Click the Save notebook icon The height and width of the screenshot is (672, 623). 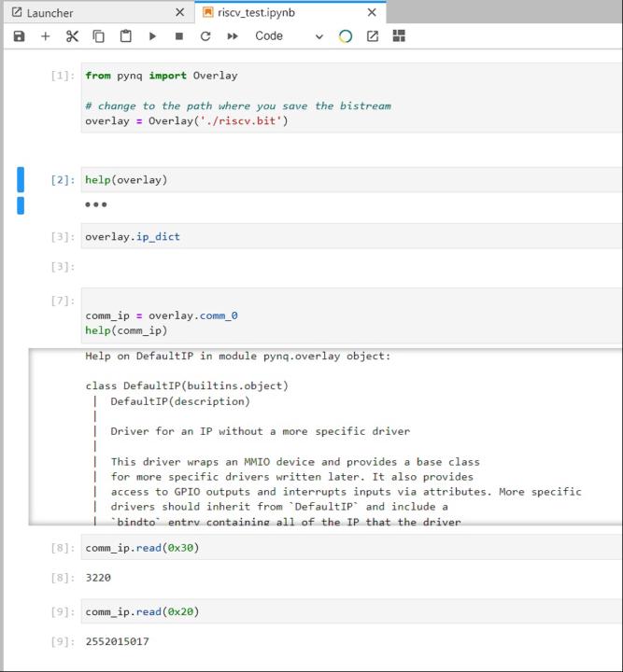click(19, 36)
